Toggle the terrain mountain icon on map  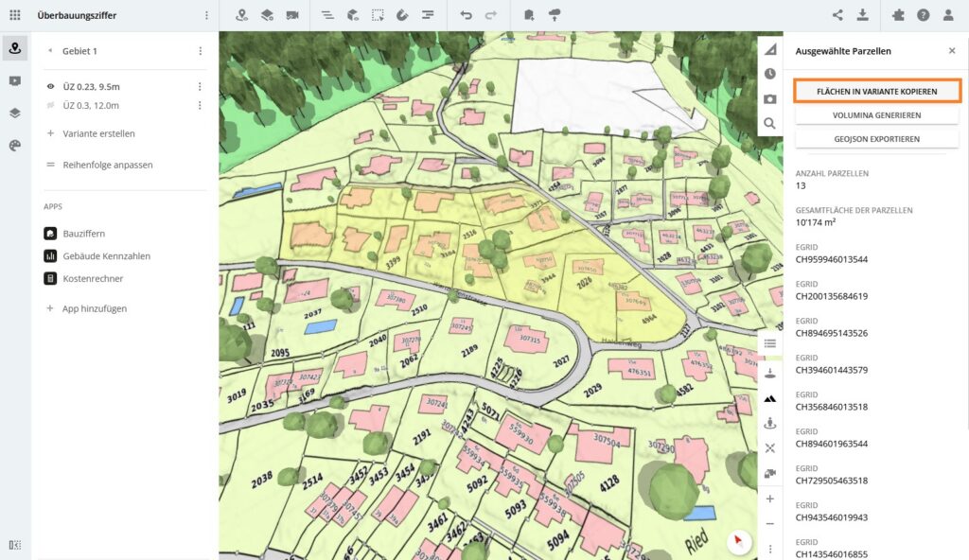point(769,399)
